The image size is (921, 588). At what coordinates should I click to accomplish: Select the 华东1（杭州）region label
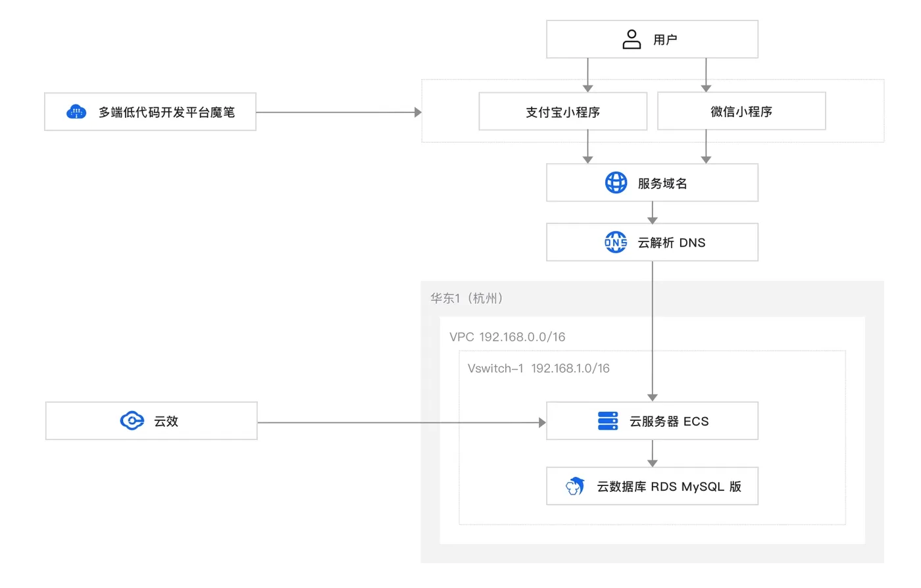467,298
